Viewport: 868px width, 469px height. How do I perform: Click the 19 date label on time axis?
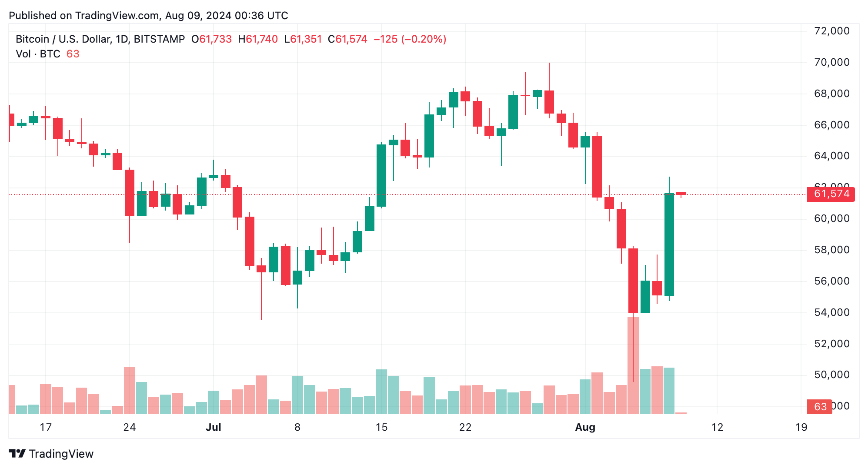point(801,427)
